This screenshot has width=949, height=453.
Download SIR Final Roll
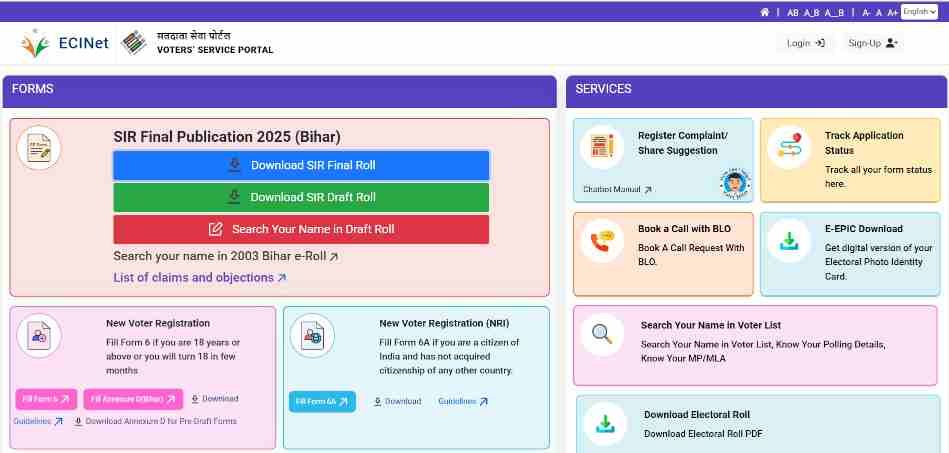click(x=301, y=165)
